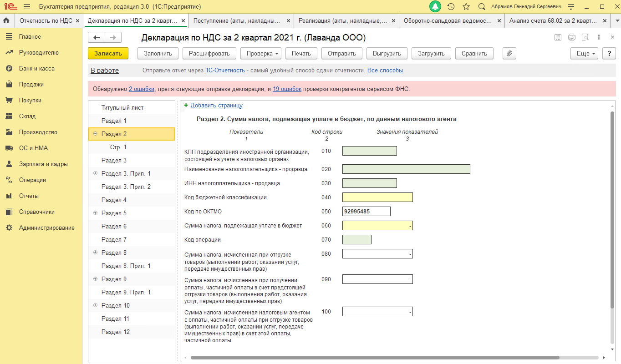Open the main hamburger menu
The height and width of the screenshot is (364, 621).
tap(26, 7)
